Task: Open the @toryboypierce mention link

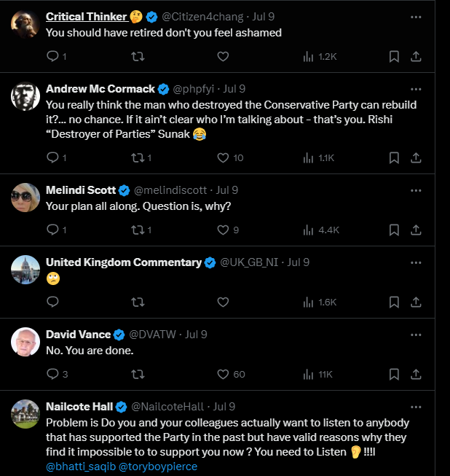Action: click(158, 467)
